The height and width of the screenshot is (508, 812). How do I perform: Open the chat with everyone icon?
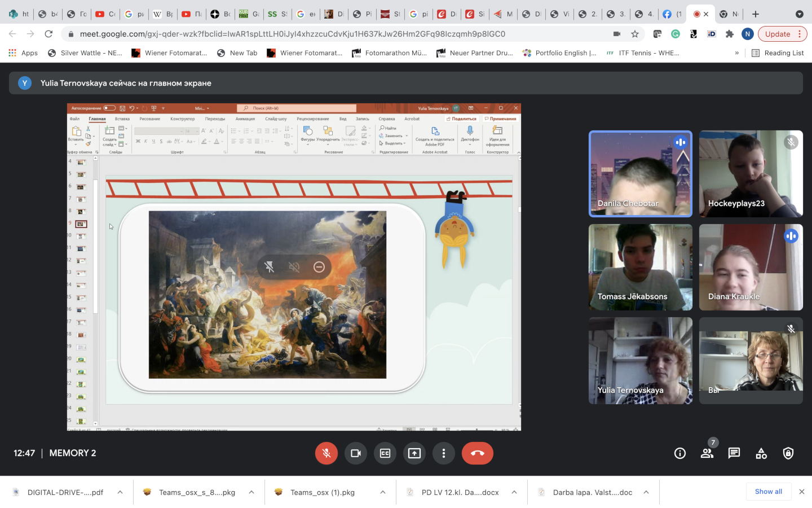(734, 453)
